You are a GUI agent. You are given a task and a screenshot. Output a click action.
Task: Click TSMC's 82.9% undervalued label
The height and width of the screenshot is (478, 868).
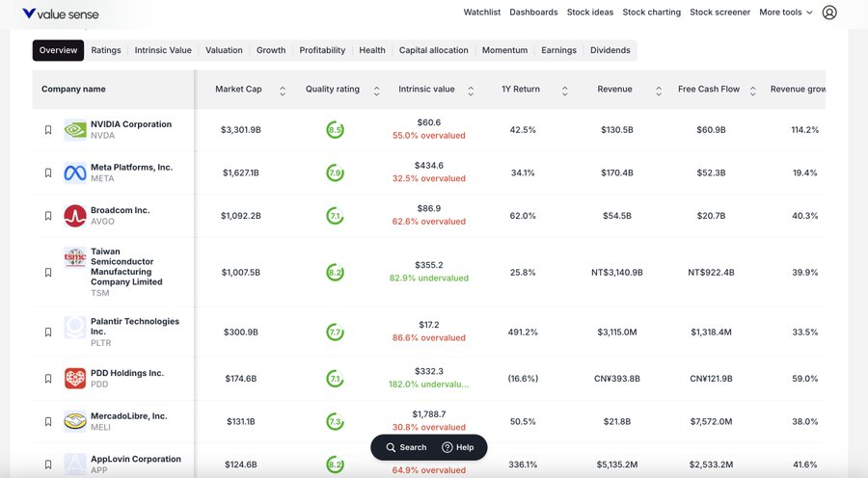click(429, 279)
